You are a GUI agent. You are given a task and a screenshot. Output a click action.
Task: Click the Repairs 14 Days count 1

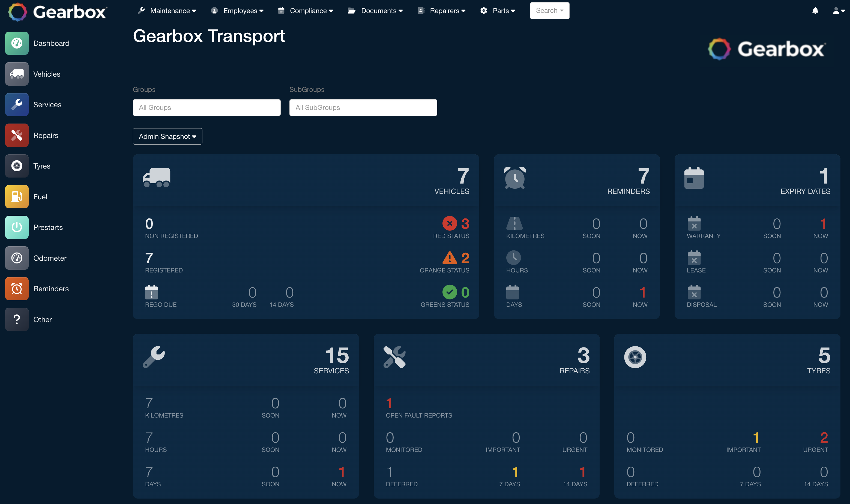click(x=583, y=472)
